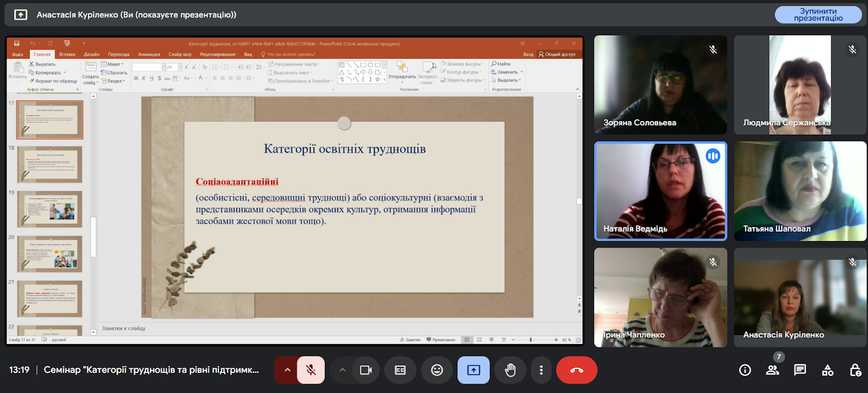The height and width of the screenshot is (393, 868).
Task: Click Копировать in the clipboard group
Action: tap(45, 72)
